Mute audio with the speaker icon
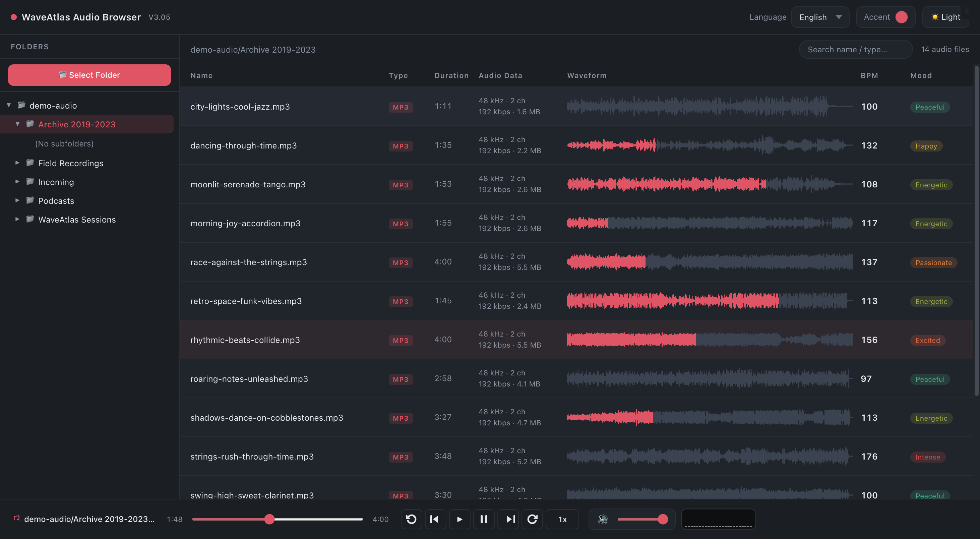This screenshot has width=980, height=539. tap(603, 519)
